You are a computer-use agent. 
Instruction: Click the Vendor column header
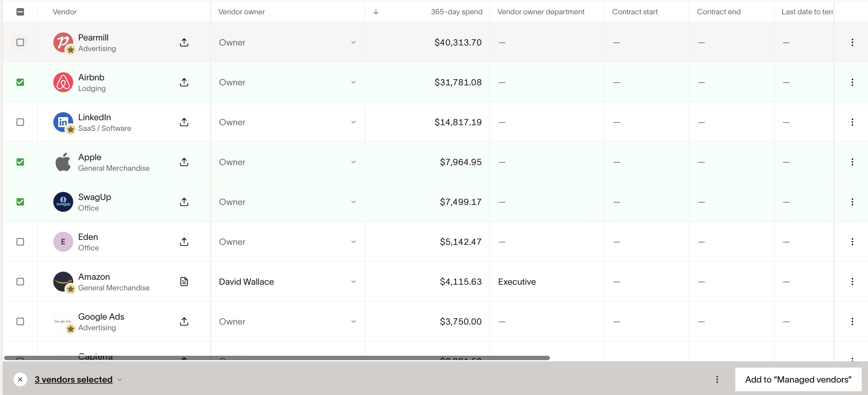65,12
